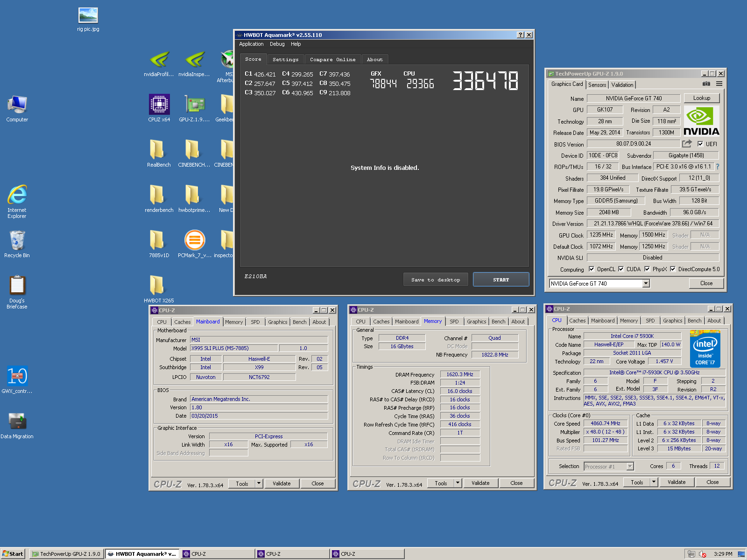Open the About tab in Aquamark
747x560 pixels.
[374, 59]
